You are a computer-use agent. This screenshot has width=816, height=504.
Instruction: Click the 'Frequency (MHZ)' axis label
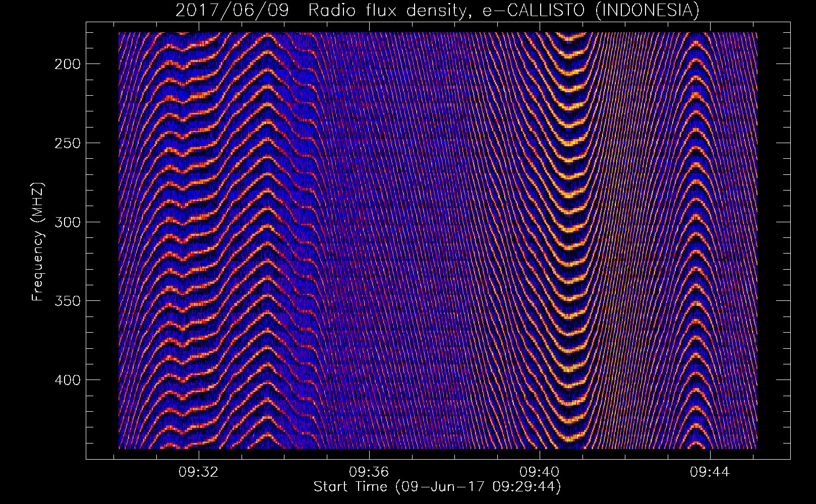[38, 242]
